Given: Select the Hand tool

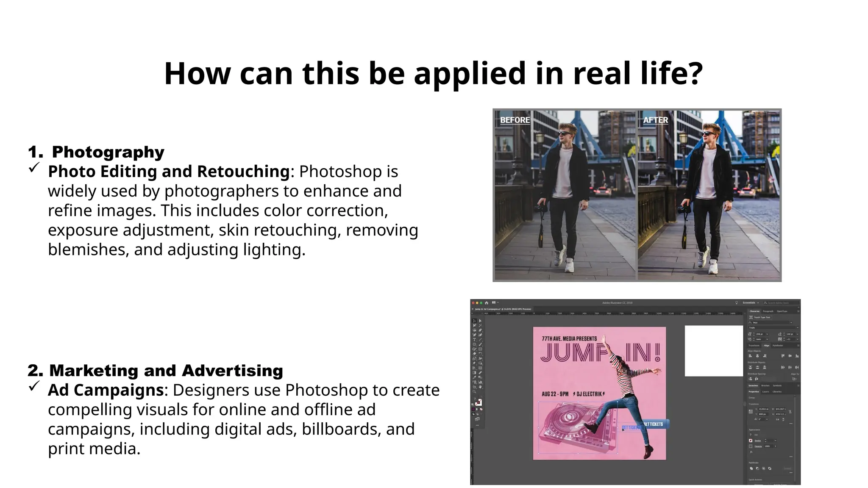Looking at the screenshot, I should tap(481, 387).
